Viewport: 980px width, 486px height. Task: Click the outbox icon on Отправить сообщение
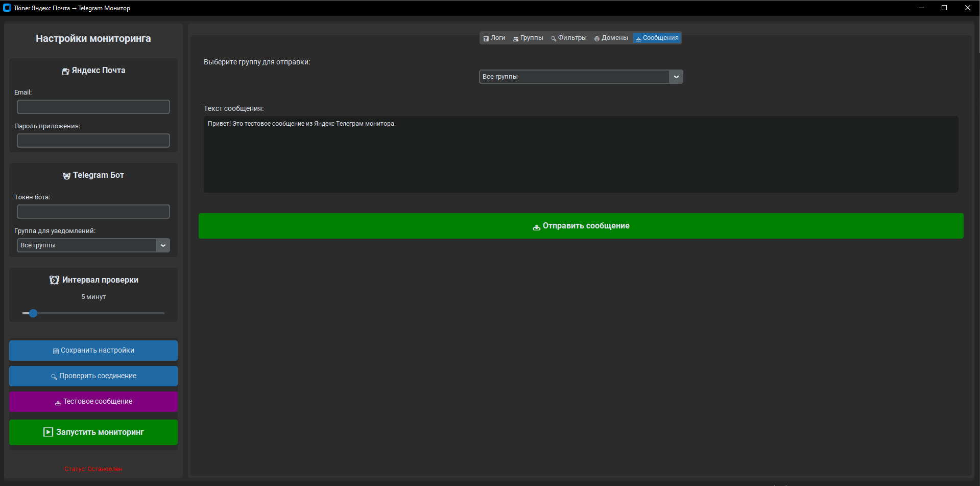pos(536,227)
